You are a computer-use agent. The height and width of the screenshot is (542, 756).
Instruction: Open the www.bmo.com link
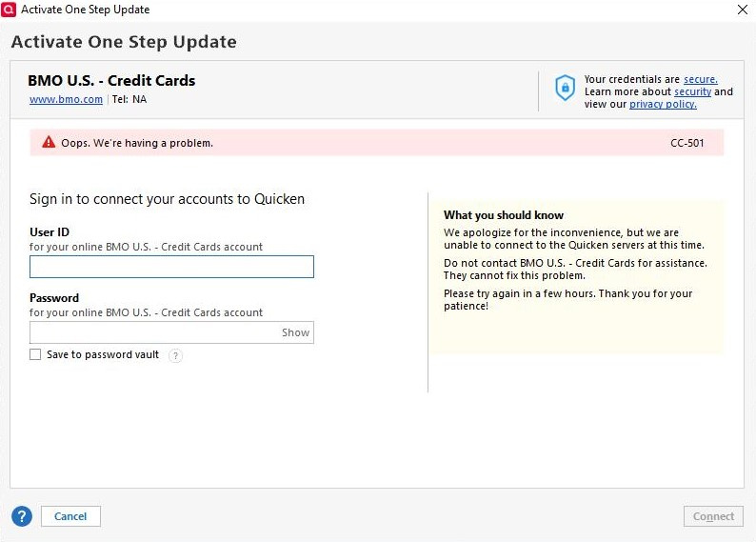click(66, 99)
